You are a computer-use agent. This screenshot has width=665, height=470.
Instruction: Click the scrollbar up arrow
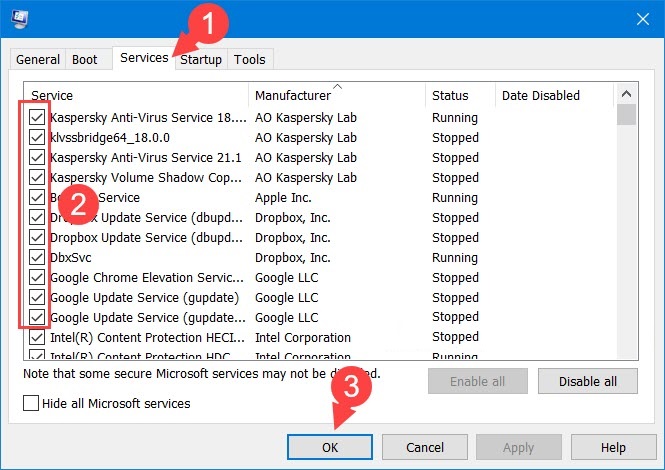click(x=626, y=94)
